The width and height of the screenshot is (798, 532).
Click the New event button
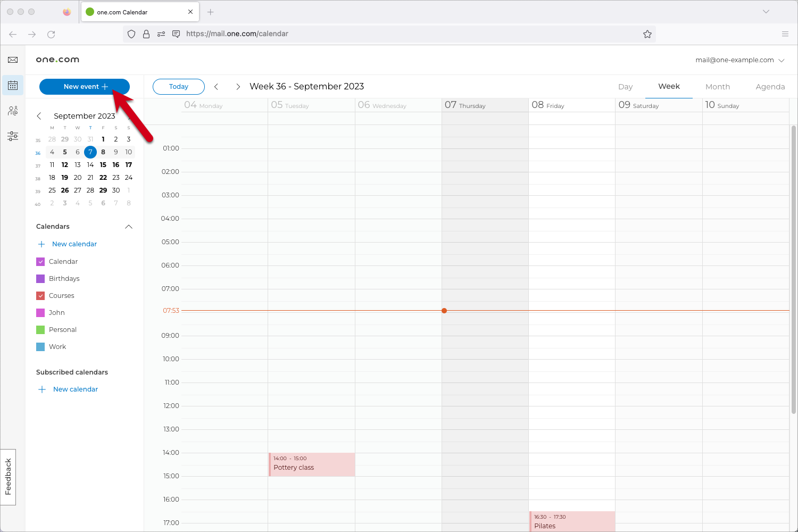coord(85,87)
